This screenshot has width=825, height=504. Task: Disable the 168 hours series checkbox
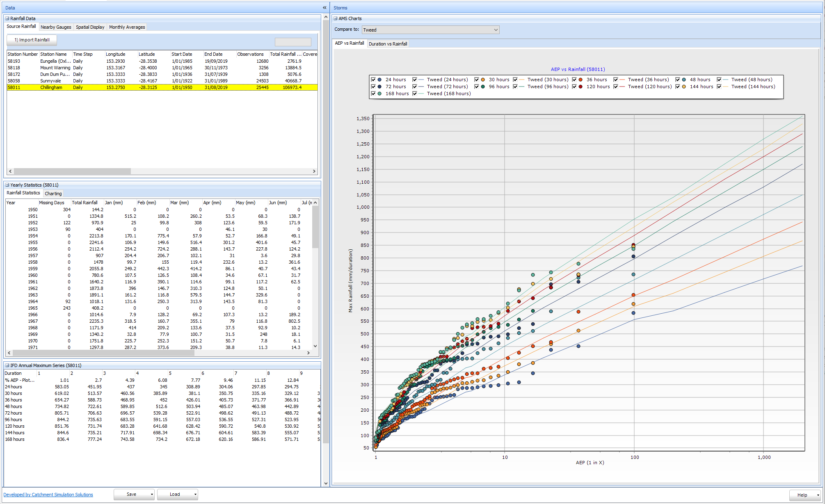point(373,94)
